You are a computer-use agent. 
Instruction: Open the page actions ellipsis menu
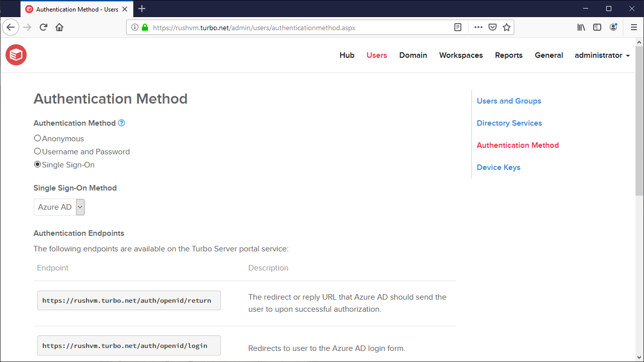coord(477,27)
